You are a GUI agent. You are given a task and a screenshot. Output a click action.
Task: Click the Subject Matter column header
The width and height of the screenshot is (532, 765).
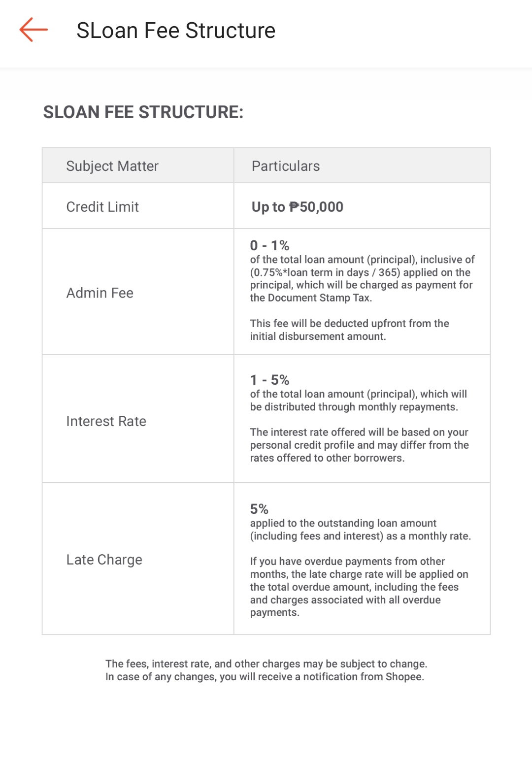coord(112,166)
